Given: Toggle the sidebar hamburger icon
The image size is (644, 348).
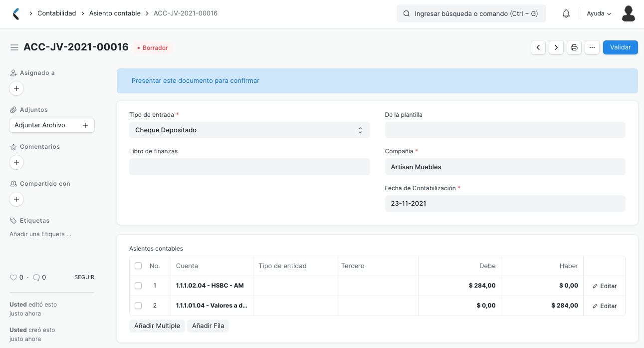Looking at the screenshot, I should [x=14, y=47].
